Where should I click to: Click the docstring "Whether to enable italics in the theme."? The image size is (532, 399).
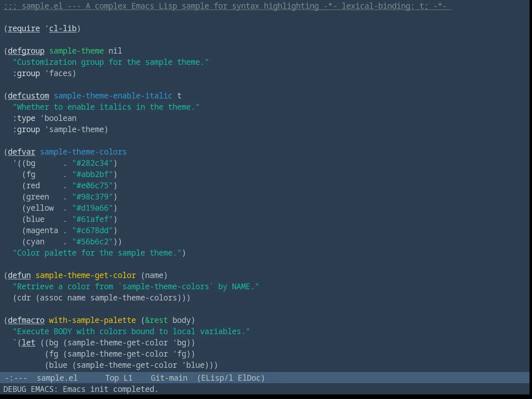pos(106,107)
